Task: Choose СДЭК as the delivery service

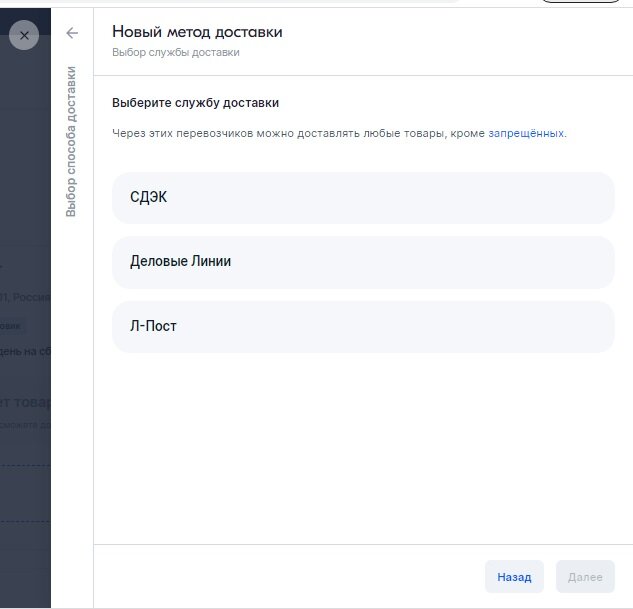Action: coord(363,198)
